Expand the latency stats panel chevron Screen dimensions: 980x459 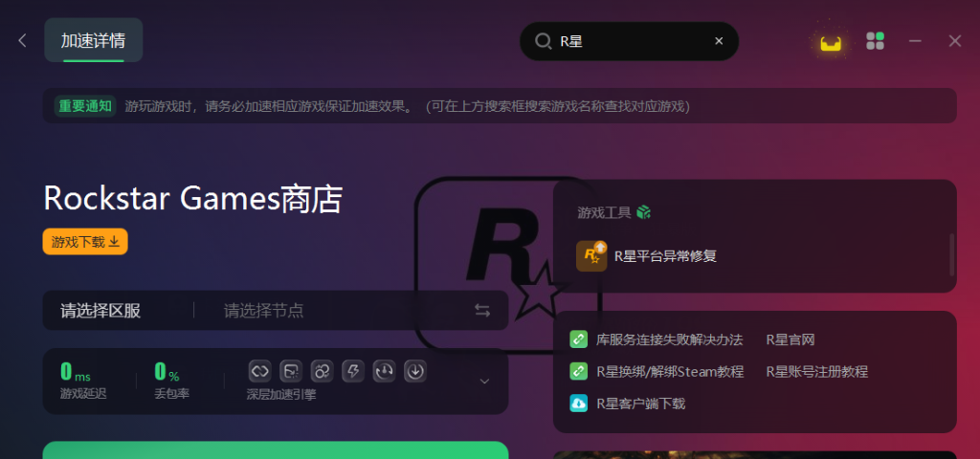pos(484,381)
